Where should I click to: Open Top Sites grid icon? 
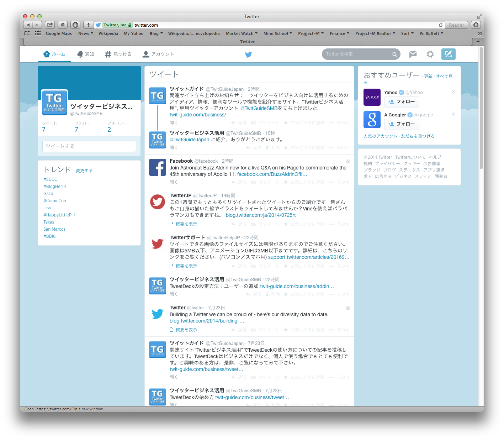pyautogui.click(x=38, y=33)
